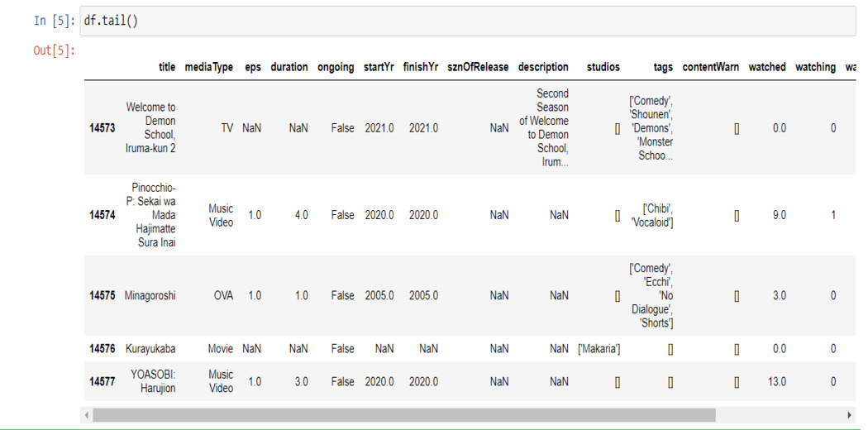This screenshot has width=868, height=430.
Task: Click title Welcome to Demon School, Iruma-kun 2
Action: (150, 128)
